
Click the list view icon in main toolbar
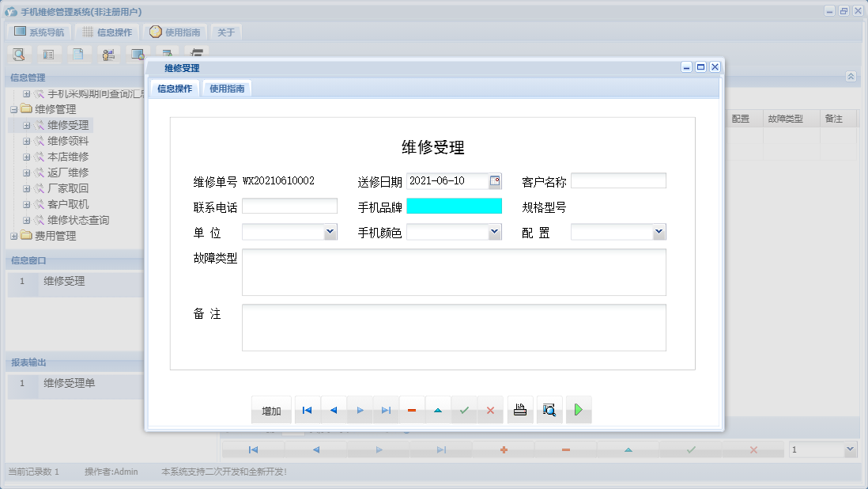[x=49, y=55]
